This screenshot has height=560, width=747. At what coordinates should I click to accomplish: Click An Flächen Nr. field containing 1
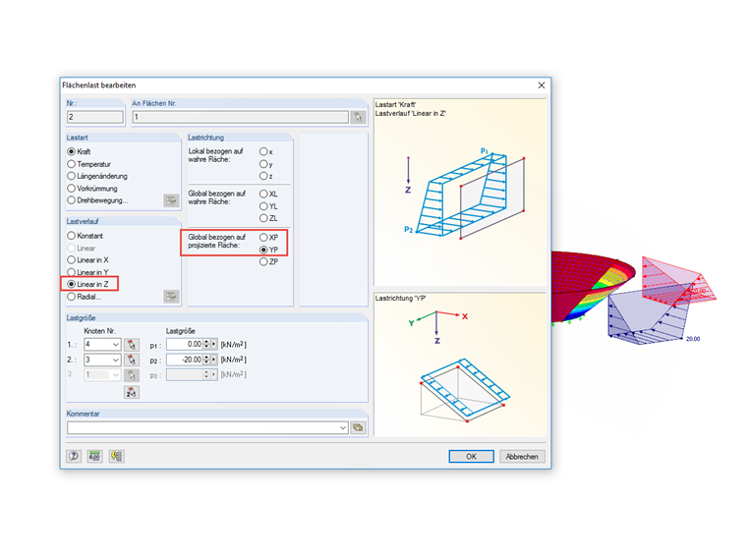tap(241, 117)
